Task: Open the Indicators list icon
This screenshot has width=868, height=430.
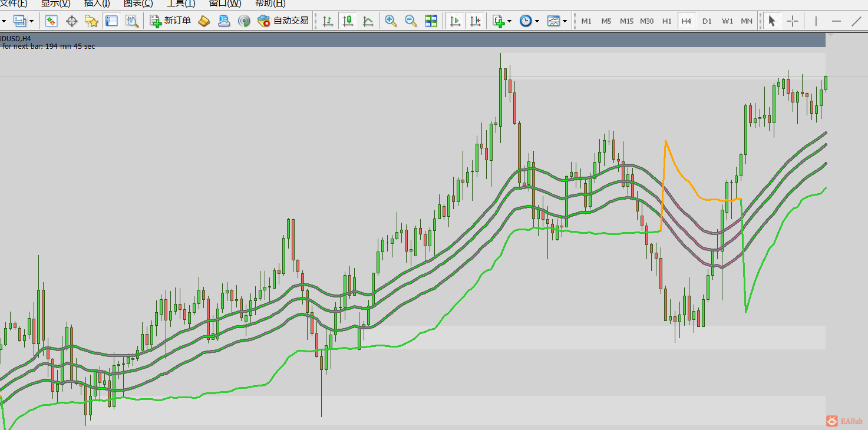Action: tap(499, 21)
